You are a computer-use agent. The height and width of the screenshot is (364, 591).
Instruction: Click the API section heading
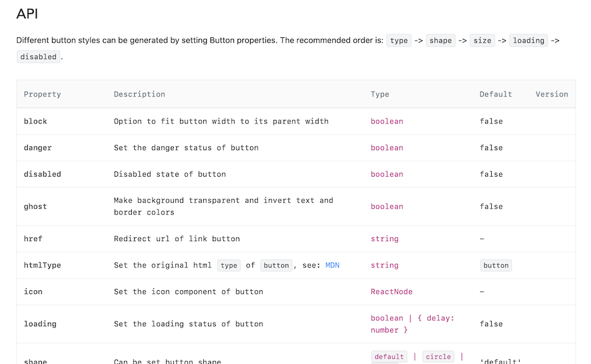click(27, 14)
